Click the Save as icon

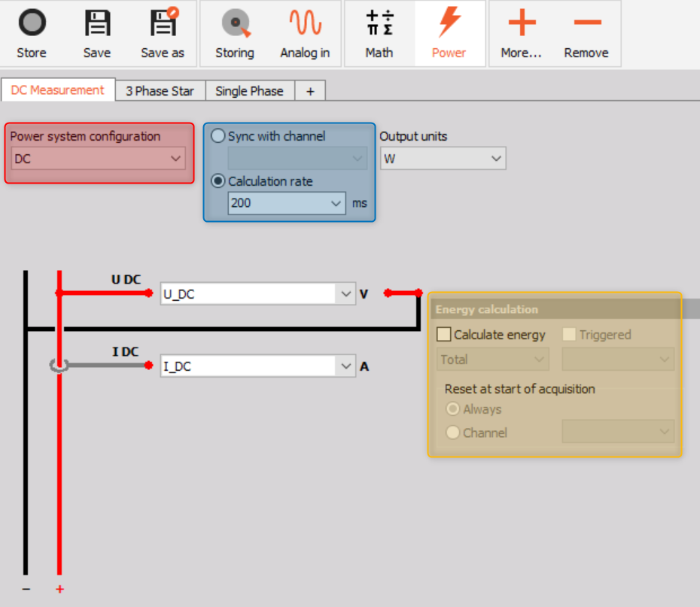163,21
